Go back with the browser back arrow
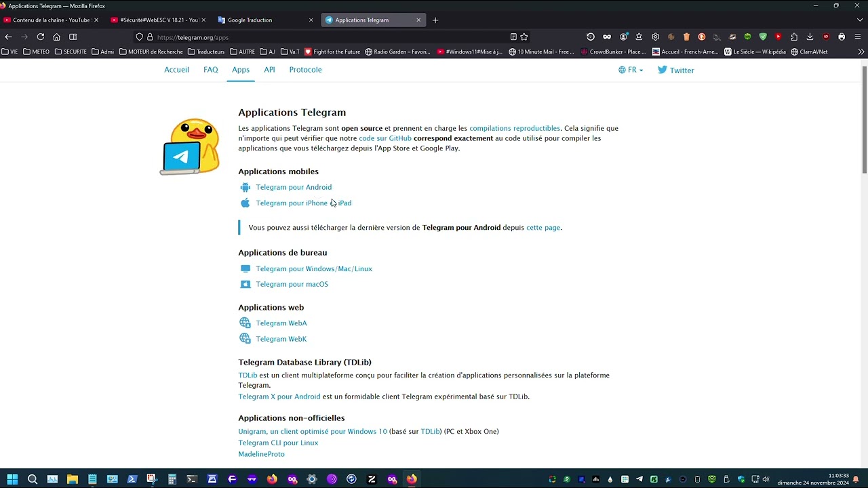Viewport: 868px width, 488px height. (8, 37)
